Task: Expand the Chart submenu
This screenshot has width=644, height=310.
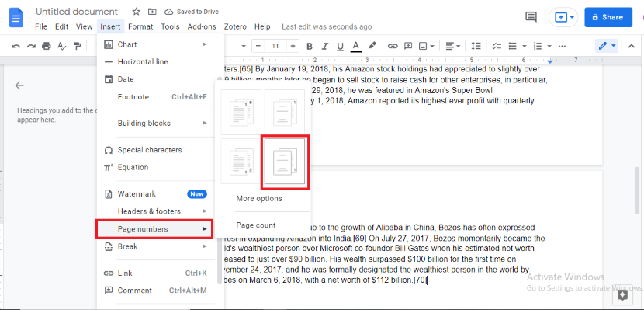Action: (161, 44)
